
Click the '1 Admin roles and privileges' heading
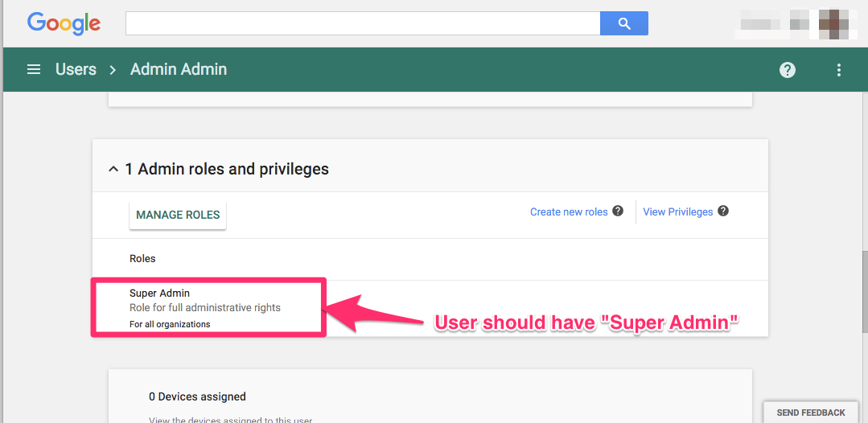(226, 169)
